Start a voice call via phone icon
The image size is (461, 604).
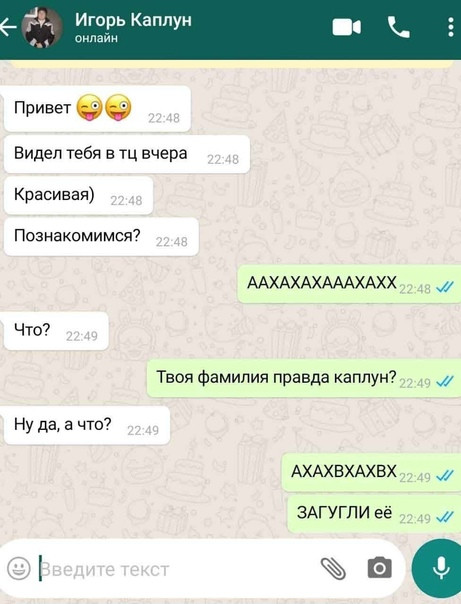(398, 27)
